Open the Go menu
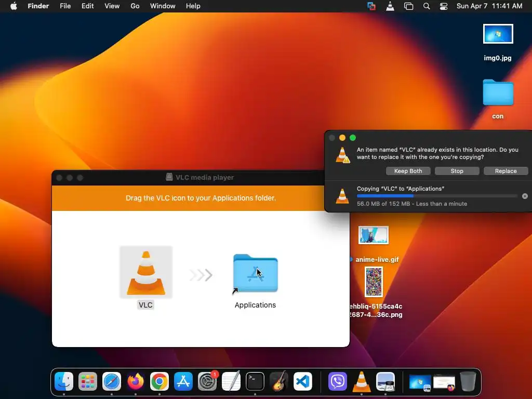532x399 pixels. coord(135,6)
